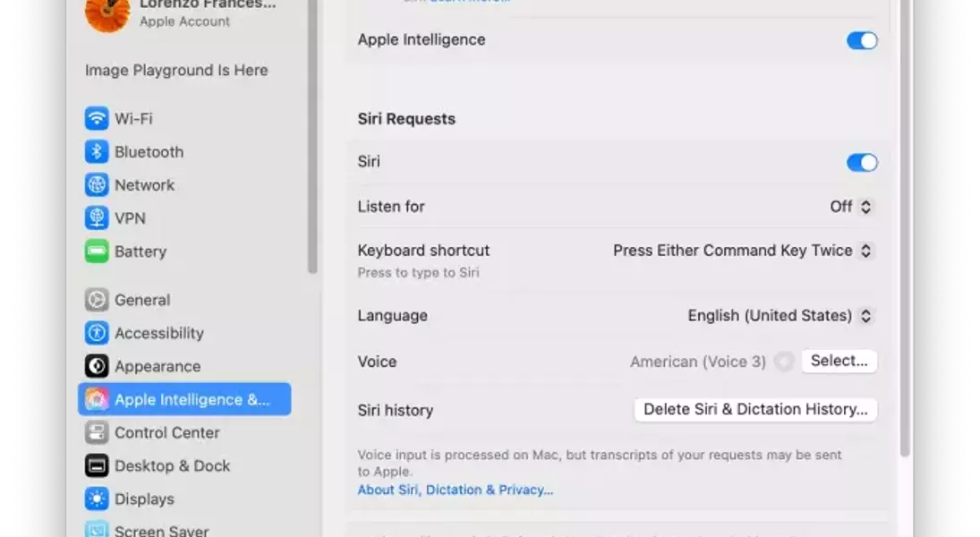Click the "Voice input is processed on Mac" note
The image size is (980, 537).
tap(600, 463)
